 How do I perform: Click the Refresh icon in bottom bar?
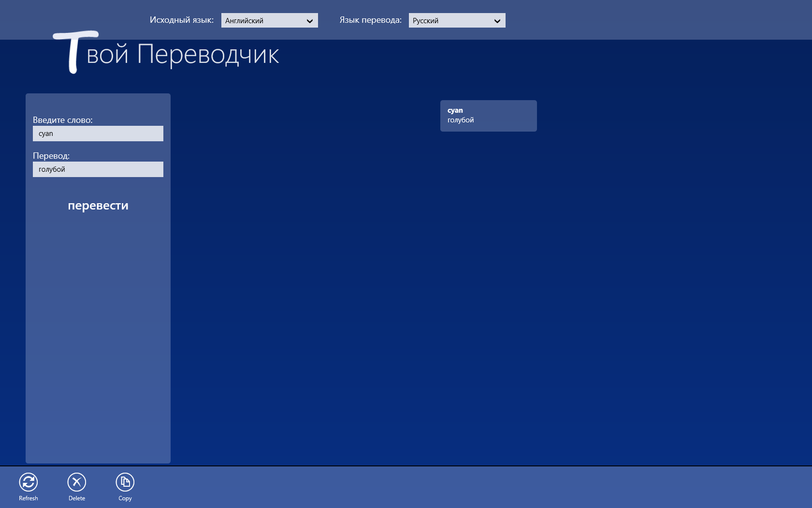(29, 482)
